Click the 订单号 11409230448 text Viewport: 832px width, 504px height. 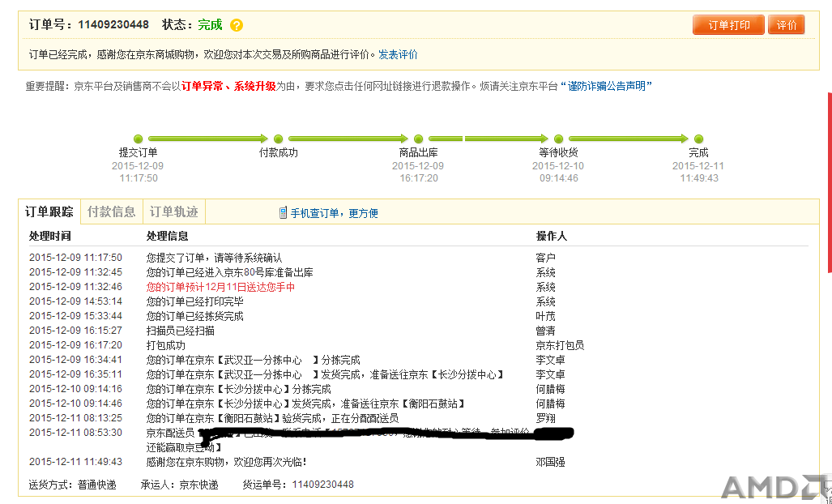tap(89, 24)
